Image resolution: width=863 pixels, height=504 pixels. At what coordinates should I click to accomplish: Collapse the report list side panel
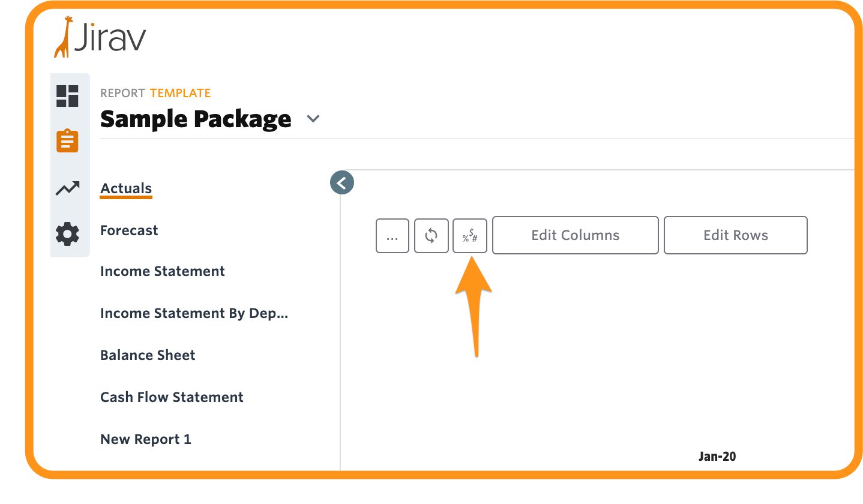tap(342, 183)
